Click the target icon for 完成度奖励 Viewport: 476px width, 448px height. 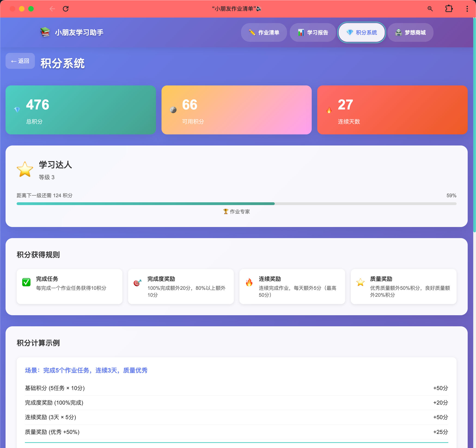point(138,283)
